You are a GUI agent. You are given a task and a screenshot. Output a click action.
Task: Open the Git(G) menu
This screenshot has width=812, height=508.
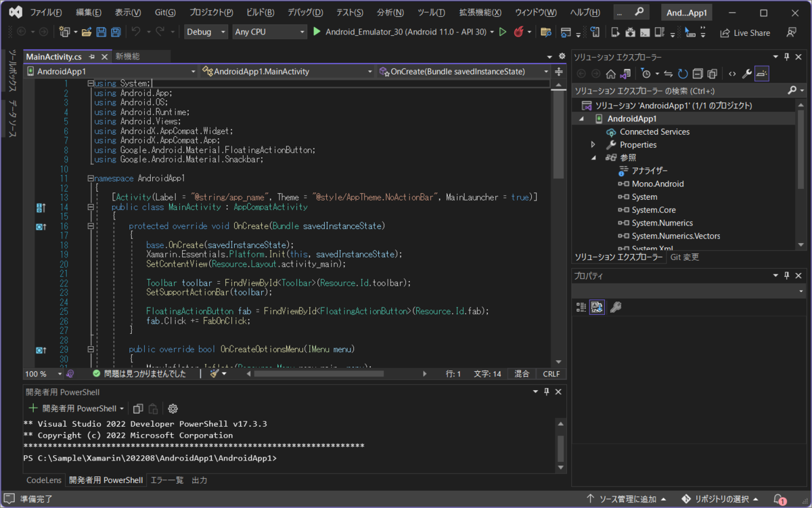pyautogui.click(x=165, y=13)
